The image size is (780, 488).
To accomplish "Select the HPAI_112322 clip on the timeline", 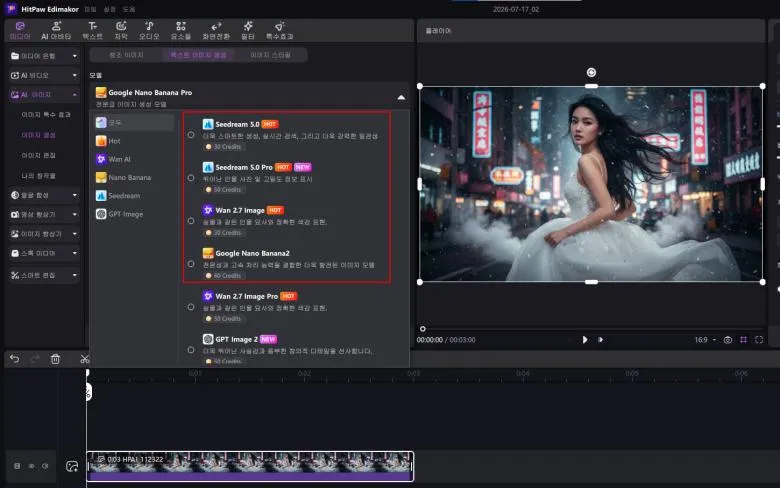I will 250,466.
